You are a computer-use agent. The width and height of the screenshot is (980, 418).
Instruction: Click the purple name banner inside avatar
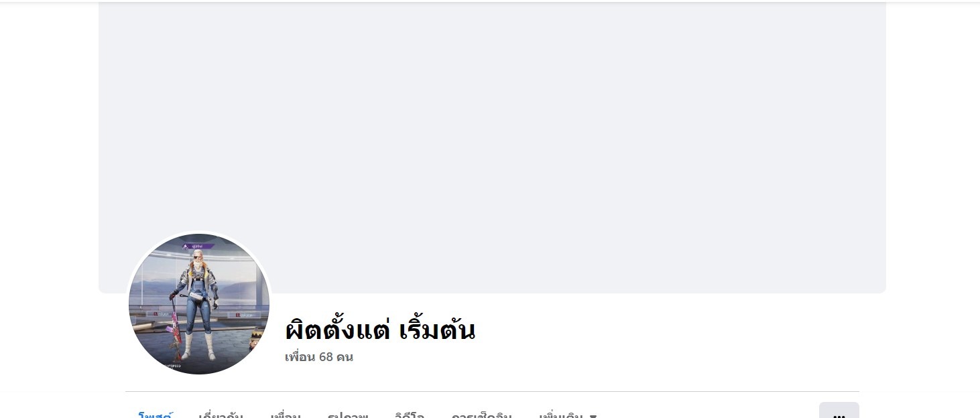pos(198,247)
